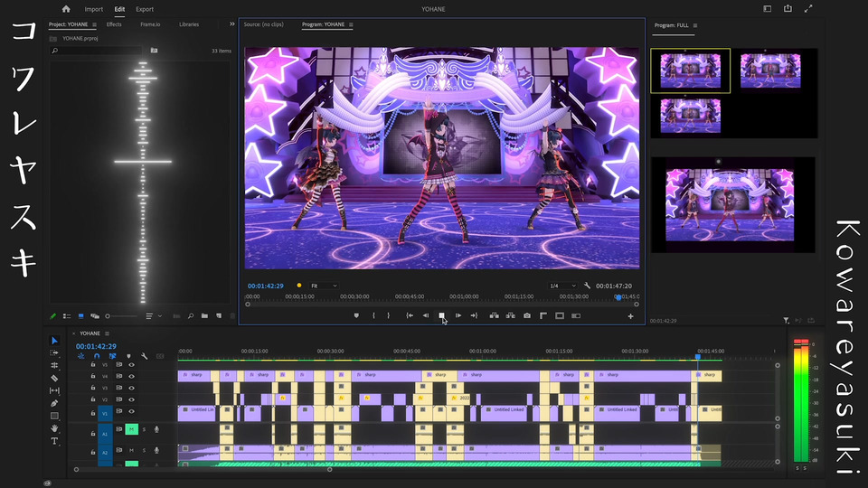Solo track A1 with S button

(x=144, y=429)
